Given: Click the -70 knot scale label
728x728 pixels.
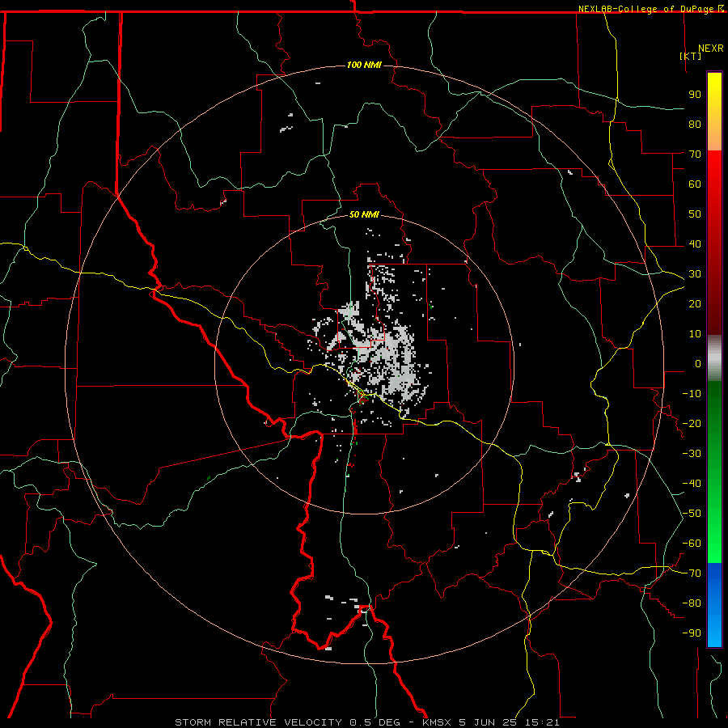Looking at the screenshot, I should (692, 574).
